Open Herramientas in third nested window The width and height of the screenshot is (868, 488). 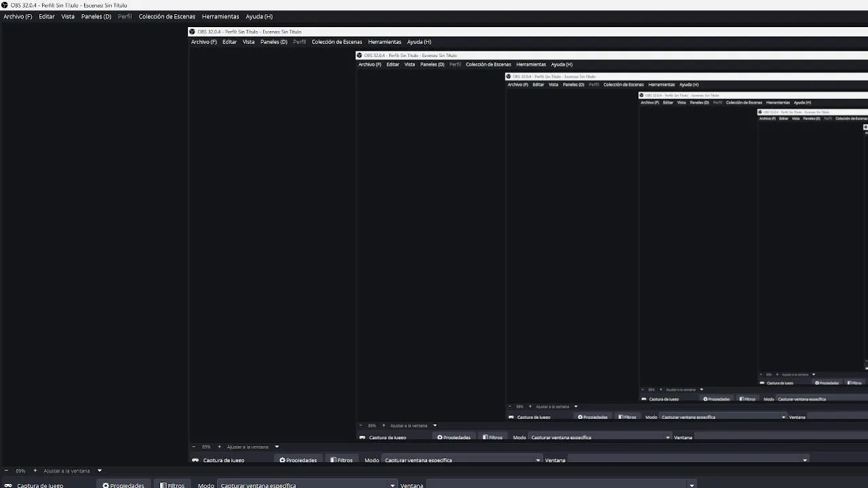(661, 85)
